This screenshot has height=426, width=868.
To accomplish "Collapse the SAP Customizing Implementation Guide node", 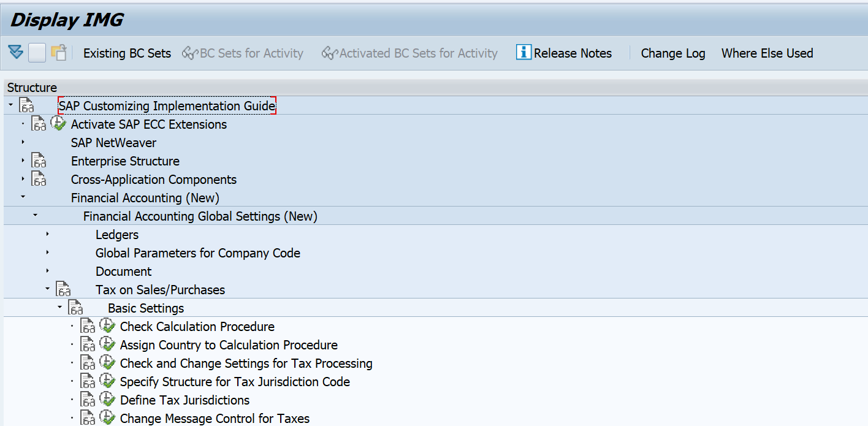I will (10, 105).
